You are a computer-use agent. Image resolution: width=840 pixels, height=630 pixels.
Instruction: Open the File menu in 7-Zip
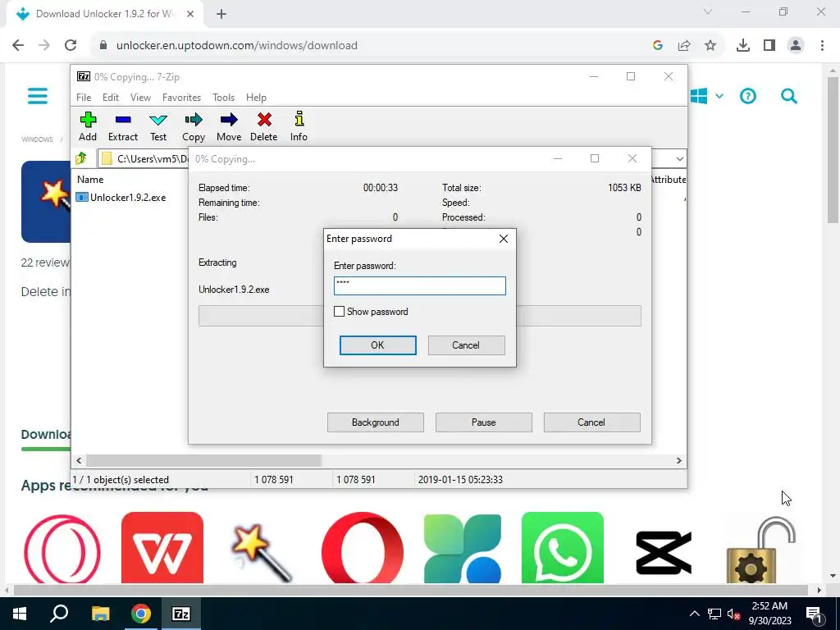pyautogui.click(x=84, y=98)
